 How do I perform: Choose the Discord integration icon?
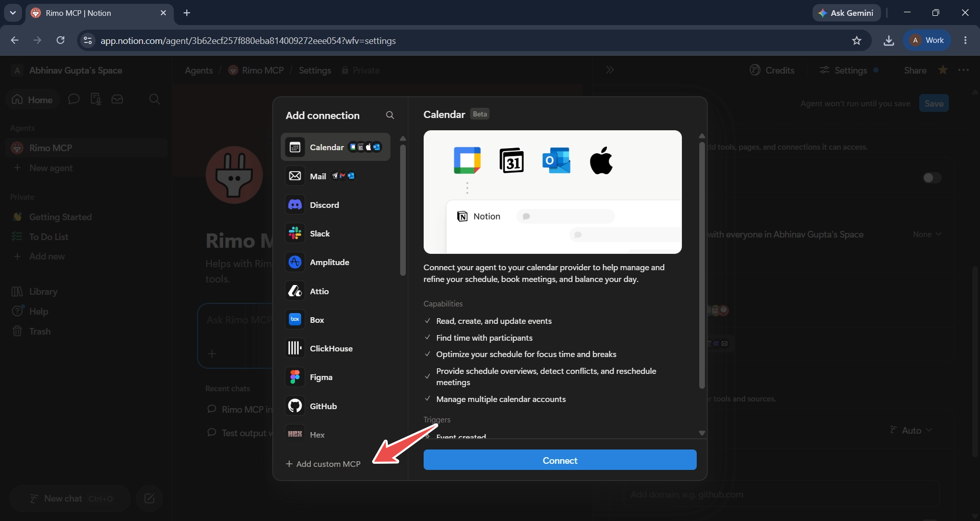[295, 205]
